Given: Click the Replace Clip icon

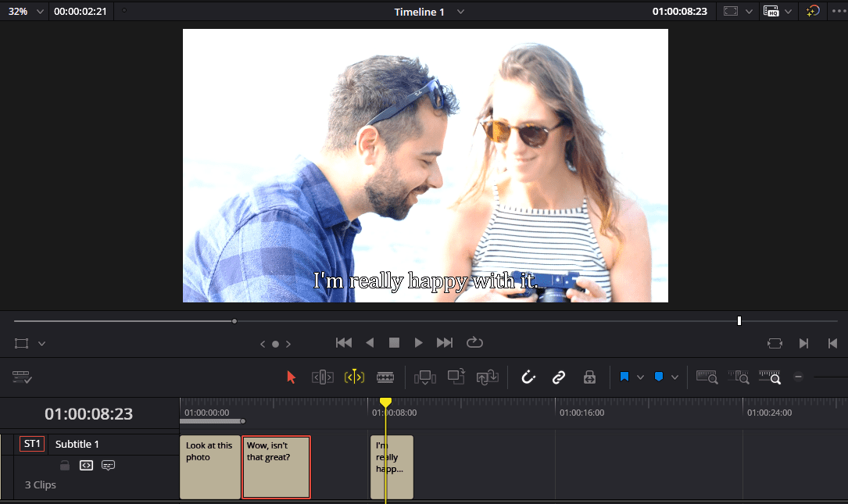Looking at the screenshot, I should [488, 377].
